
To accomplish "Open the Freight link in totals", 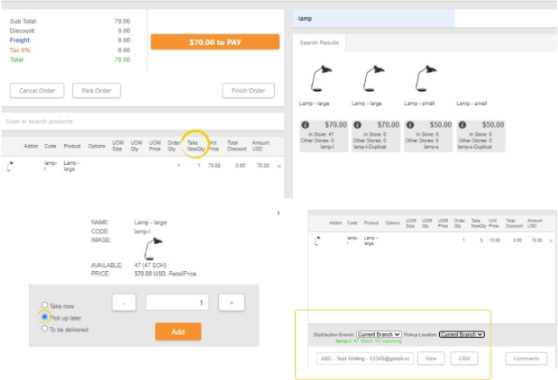I will tap(20, 40).
